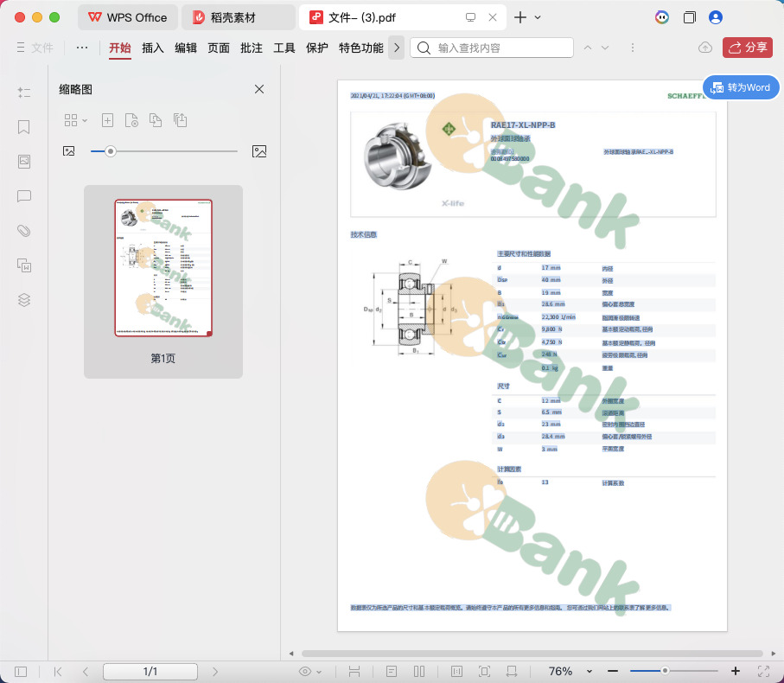The width and height of the screenshot is (784, 683).
Task: Expand more ribbon tabs with the right chevron
Action: tap(397, 48)
